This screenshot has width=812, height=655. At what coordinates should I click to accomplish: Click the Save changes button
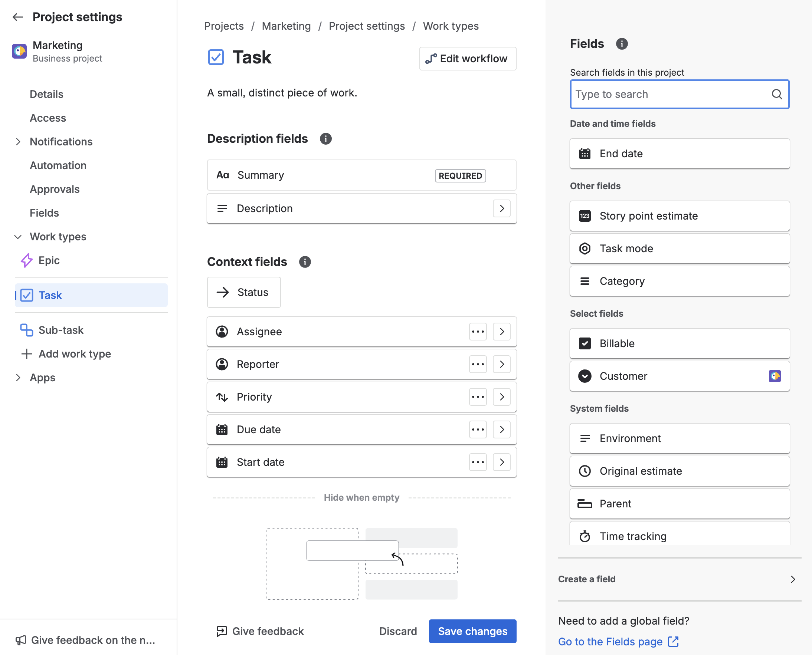click(472, 631)
